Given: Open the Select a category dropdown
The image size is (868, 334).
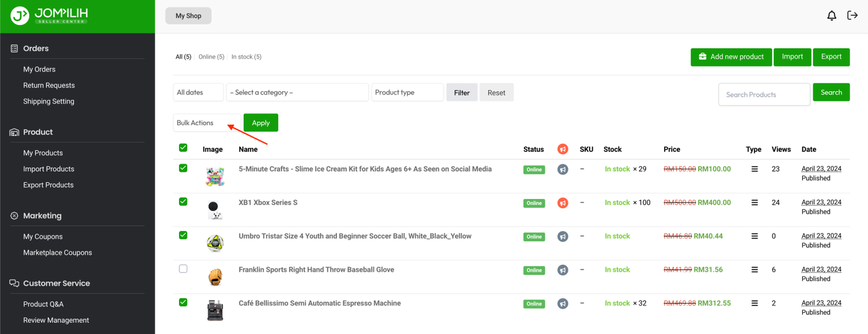Looking at the screenshot, I should 297,92.
